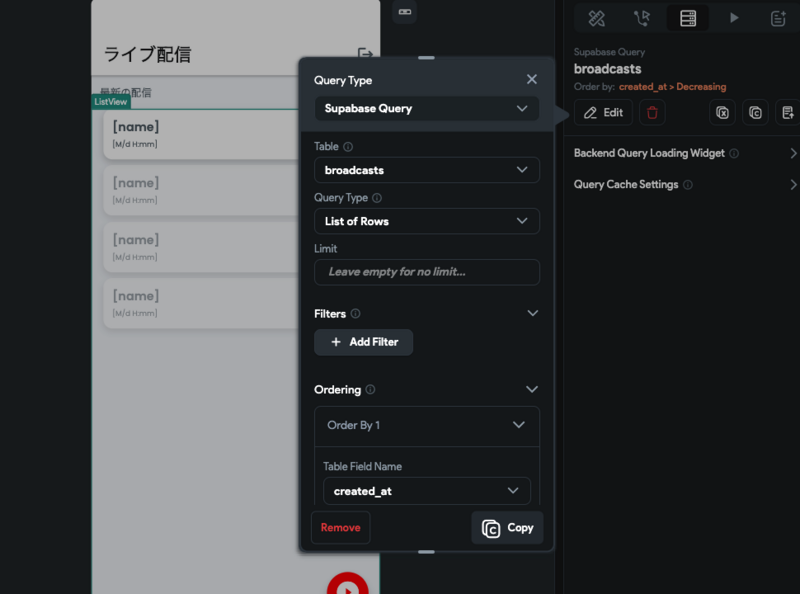
Task: Click the Add Filter button
Action: pyautogui.click(x=363, y=342)
